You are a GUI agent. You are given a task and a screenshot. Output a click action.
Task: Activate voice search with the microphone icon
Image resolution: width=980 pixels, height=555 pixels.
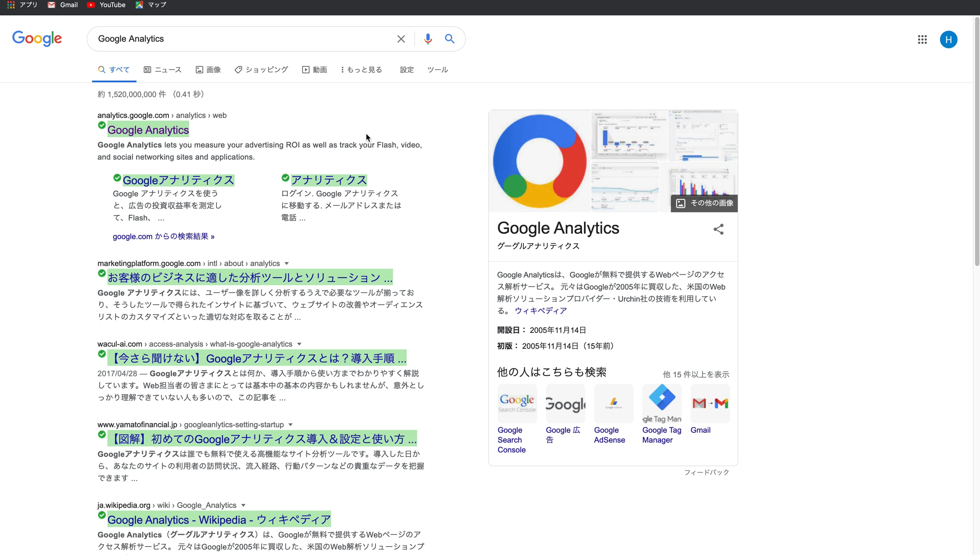click(428, 39)
